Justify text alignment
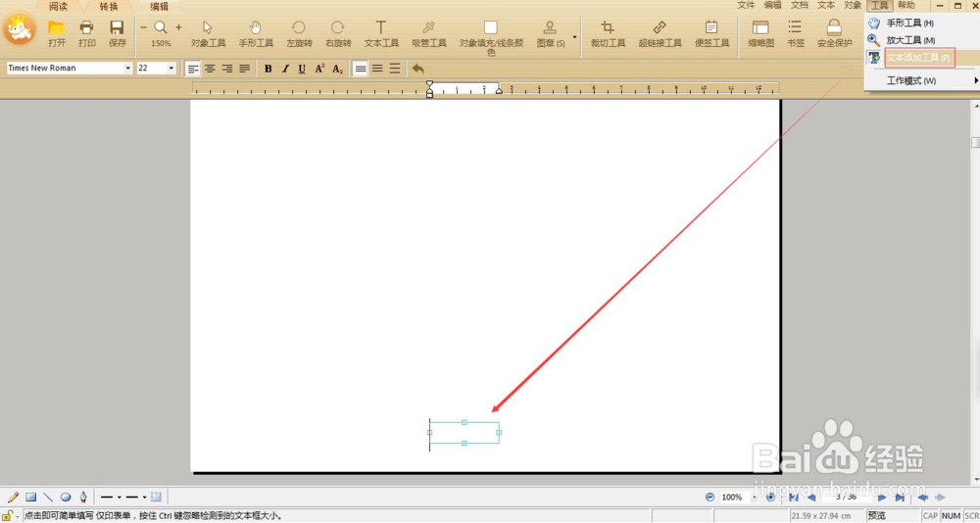The height and width of the screenshot is (523, 980). (244, 69)
